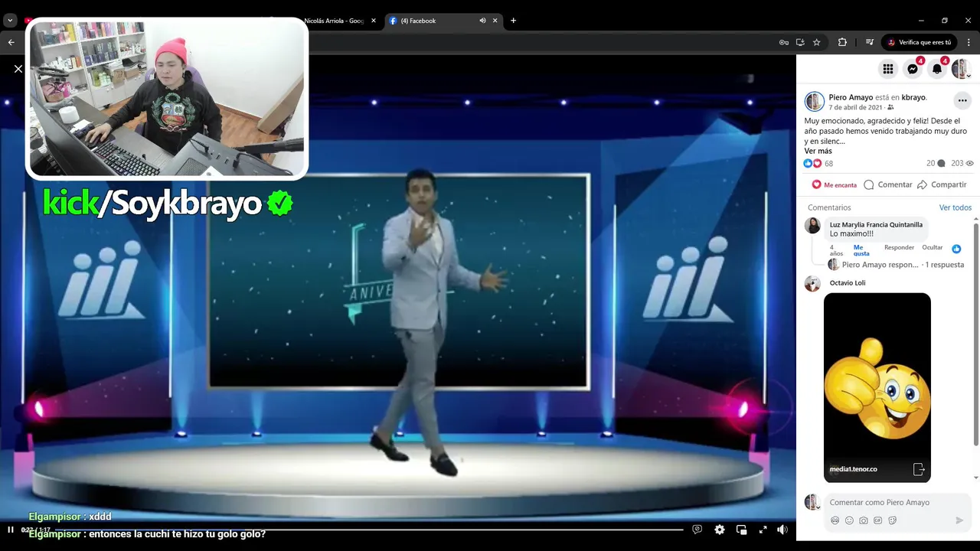Viewport: 980px width, 551px height.
Task: Open the Facebook menu grid icon
Action: [888, 69]
